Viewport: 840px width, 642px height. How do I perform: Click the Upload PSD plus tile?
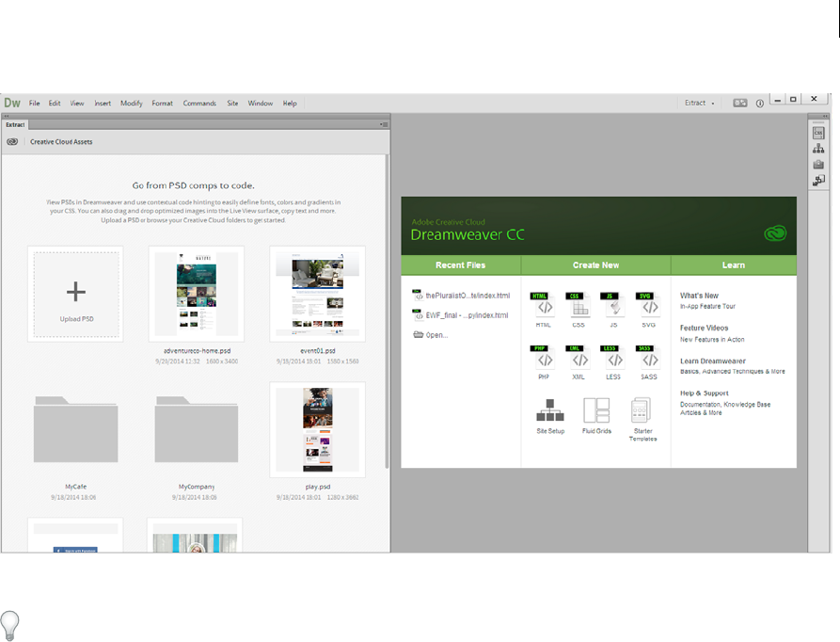[75, 294]
